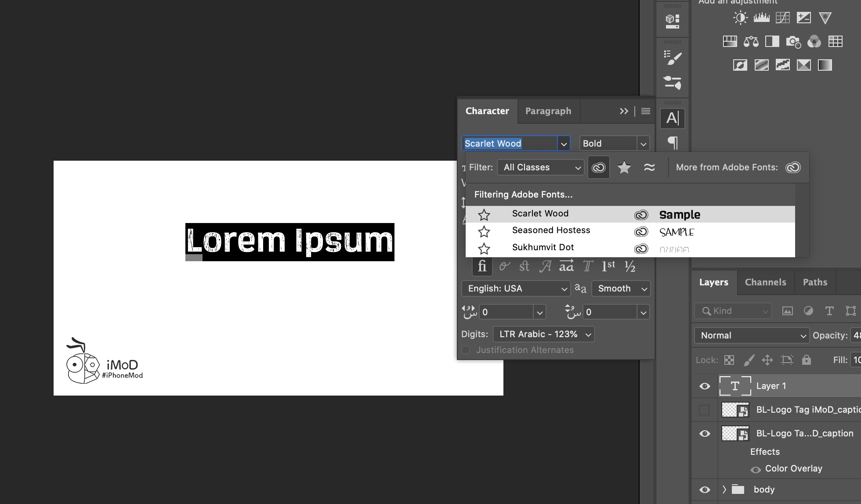Hide Layer 1 with eye icon
The width and height of the screenshot is (861, 504).
tap(705, 386)
